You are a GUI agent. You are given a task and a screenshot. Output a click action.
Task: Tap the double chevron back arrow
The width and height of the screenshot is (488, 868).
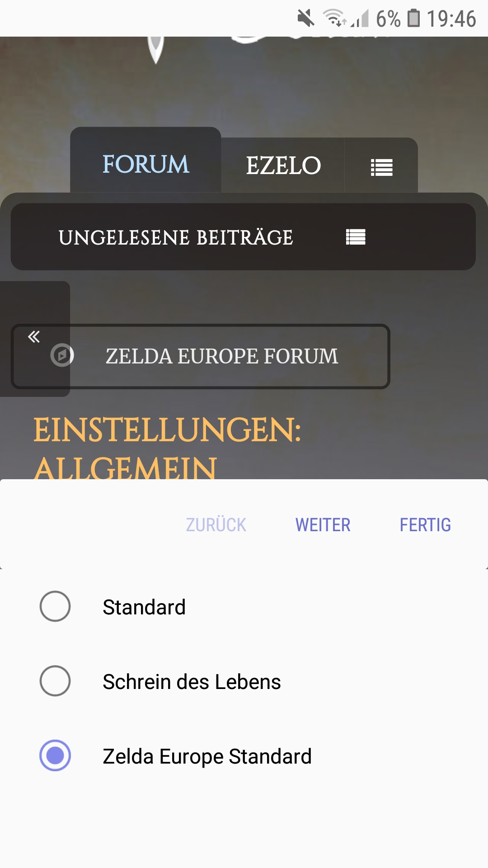[34, 337]
